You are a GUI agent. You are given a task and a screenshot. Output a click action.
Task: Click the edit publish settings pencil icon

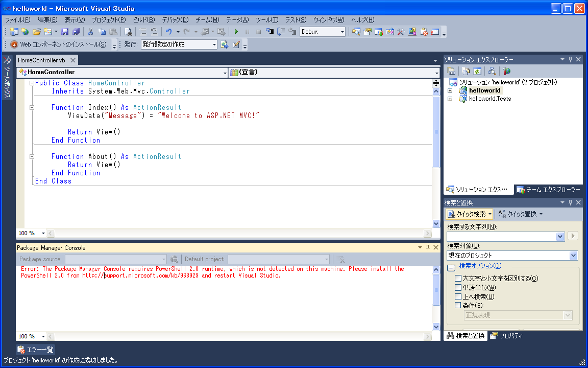click(236, 44)
